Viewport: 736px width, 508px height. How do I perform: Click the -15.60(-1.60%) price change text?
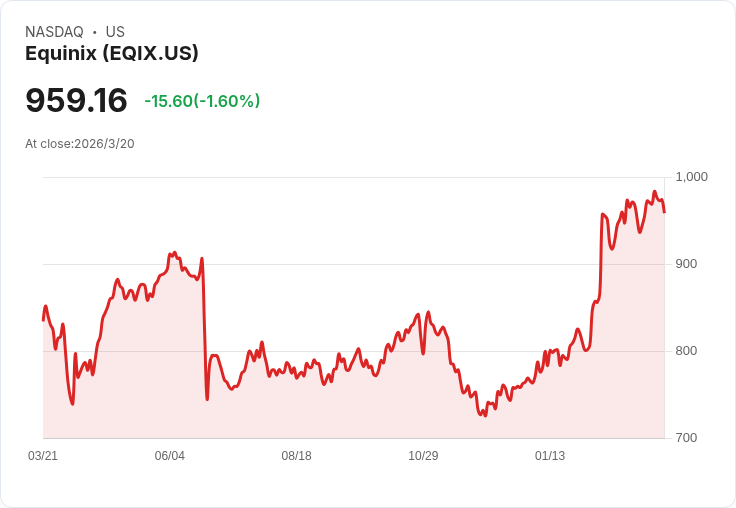(x=202, y=101)
